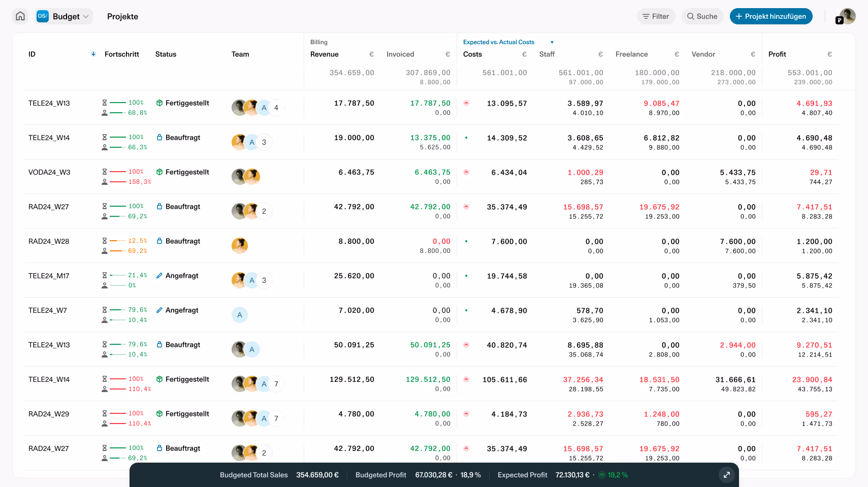Click Budgeted Profit 67.030,28 € value
This screenshot has width=868, height=487.
point(434,475)
